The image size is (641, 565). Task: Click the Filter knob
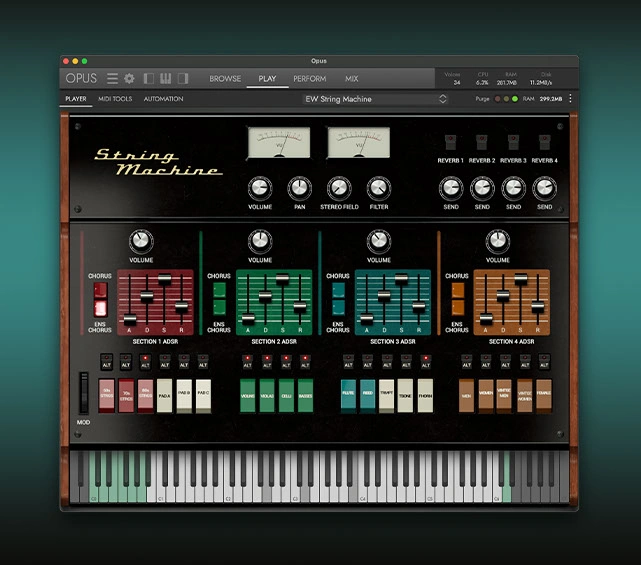379,188
